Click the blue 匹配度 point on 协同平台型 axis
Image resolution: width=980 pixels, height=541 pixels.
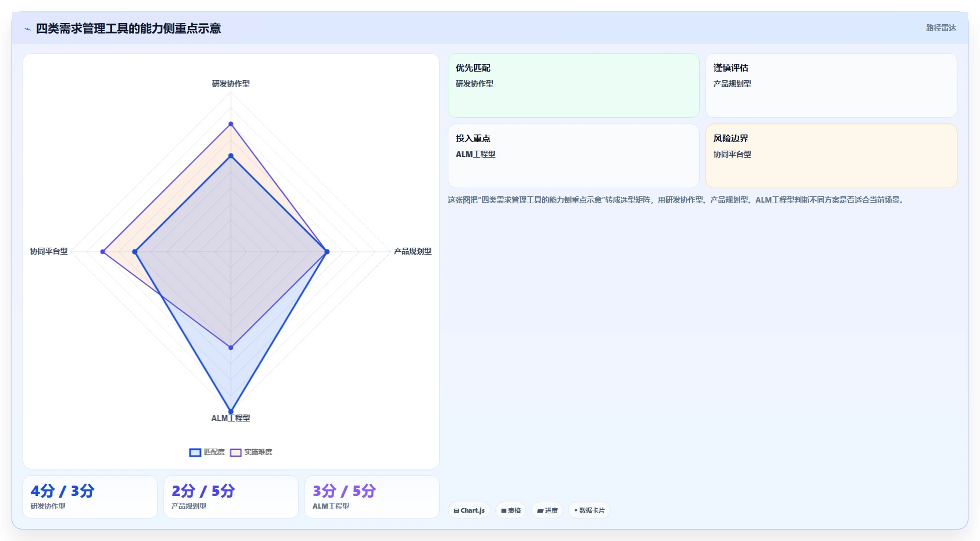coord(135,252)
